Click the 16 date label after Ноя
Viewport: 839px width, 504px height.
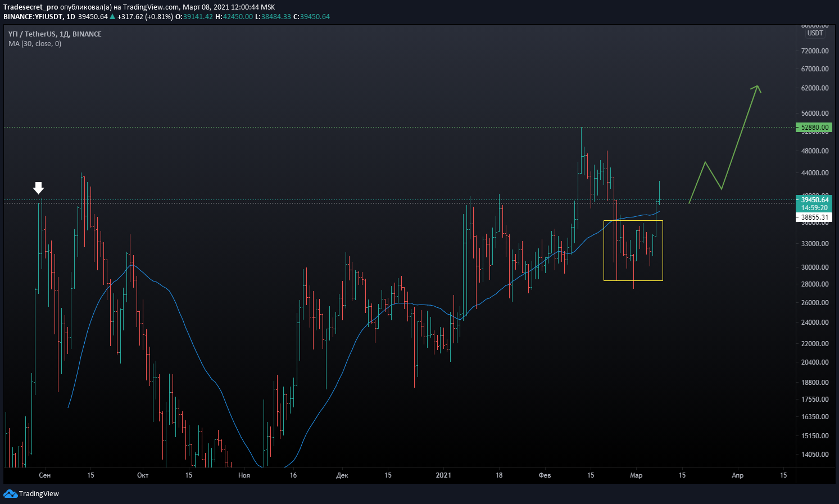pos(293,475)
